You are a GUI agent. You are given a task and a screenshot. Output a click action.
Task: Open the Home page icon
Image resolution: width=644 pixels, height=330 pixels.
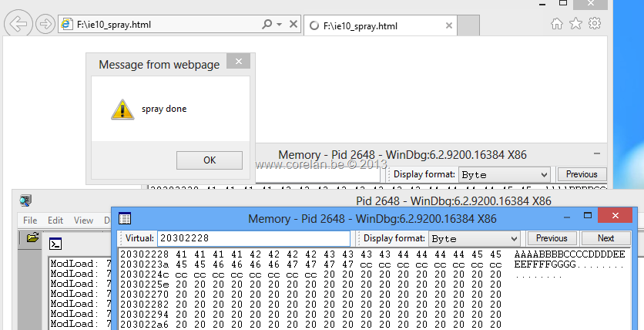(x=557, y=24)
